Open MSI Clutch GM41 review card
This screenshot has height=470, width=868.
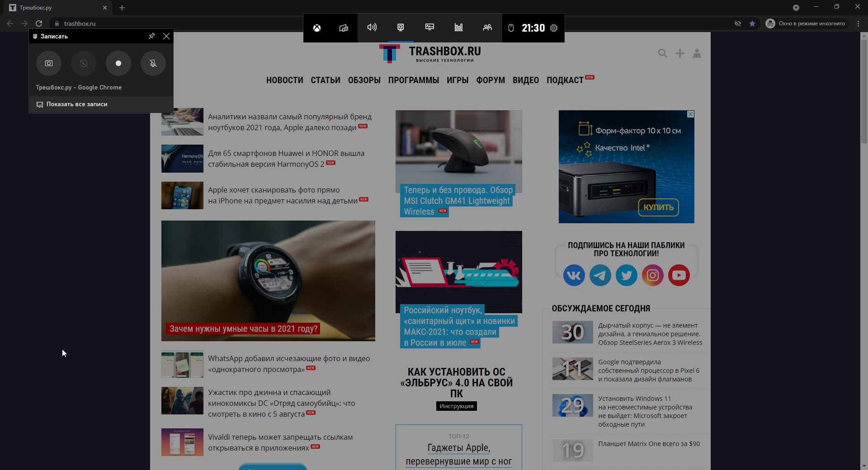(459, 163)
